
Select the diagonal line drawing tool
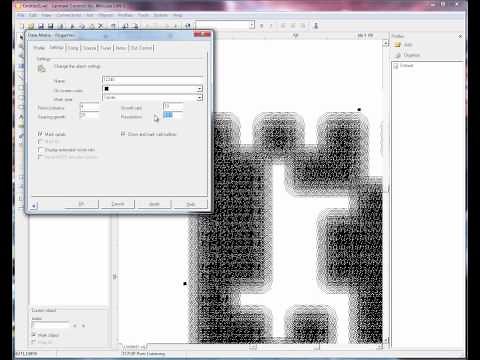21,77
